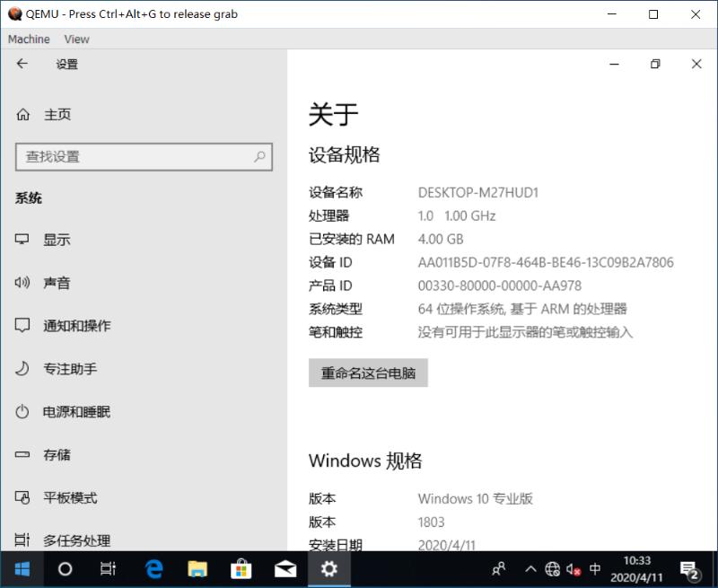The width and height of the screenshot is (718, 588).
Task: Open File Explorer from the taskbar
Action: pos(197,568)
